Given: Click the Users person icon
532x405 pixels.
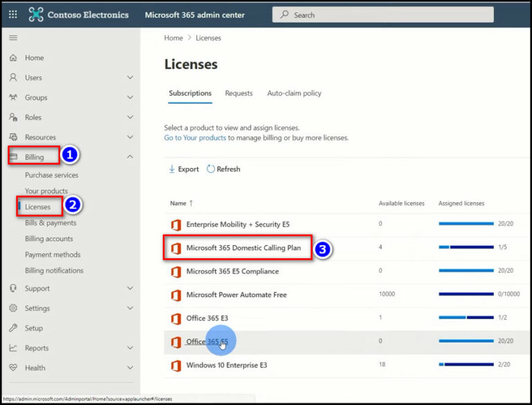Looking at the screenshot, I should click(x=13, y=78).
